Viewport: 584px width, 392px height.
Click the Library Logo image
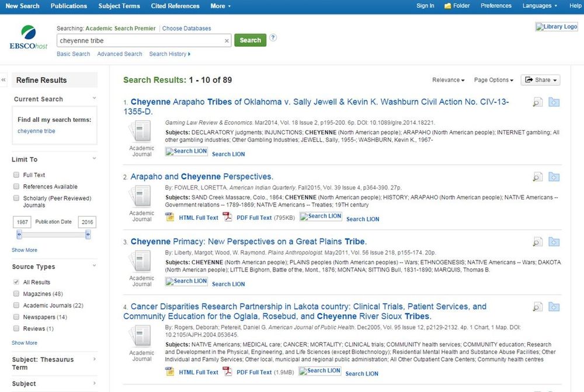pos(557,27)
